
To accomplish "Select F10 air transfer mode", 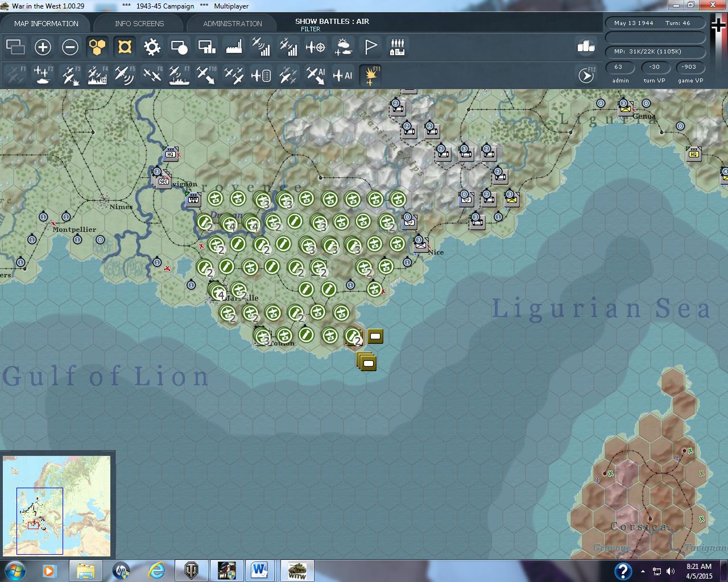I will click(x=206, y=75).
